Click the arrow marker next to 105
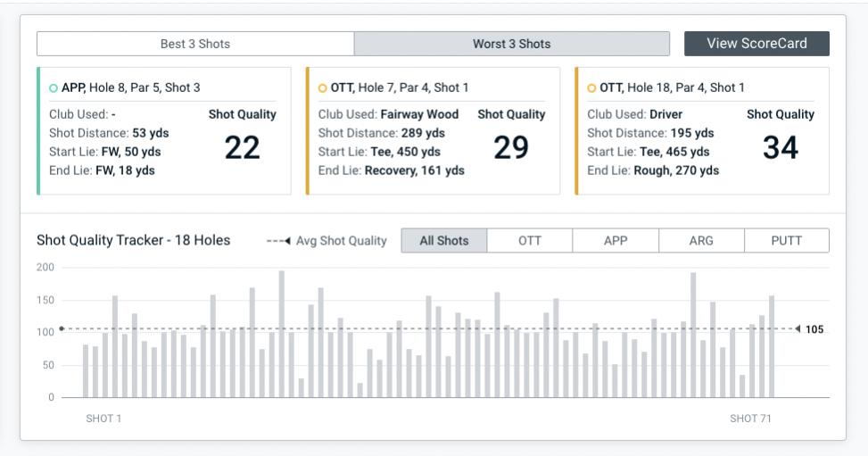The image size is (868, 456). [x=797, y=329]
